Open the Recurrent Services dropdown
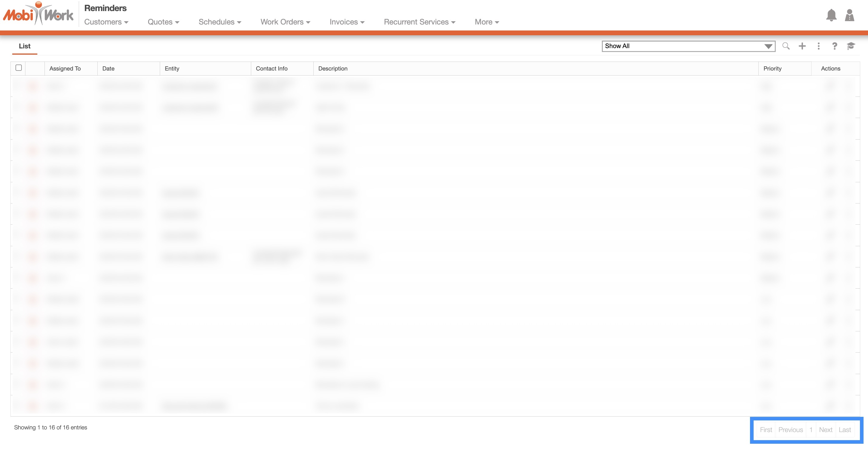 coord(419,22)
